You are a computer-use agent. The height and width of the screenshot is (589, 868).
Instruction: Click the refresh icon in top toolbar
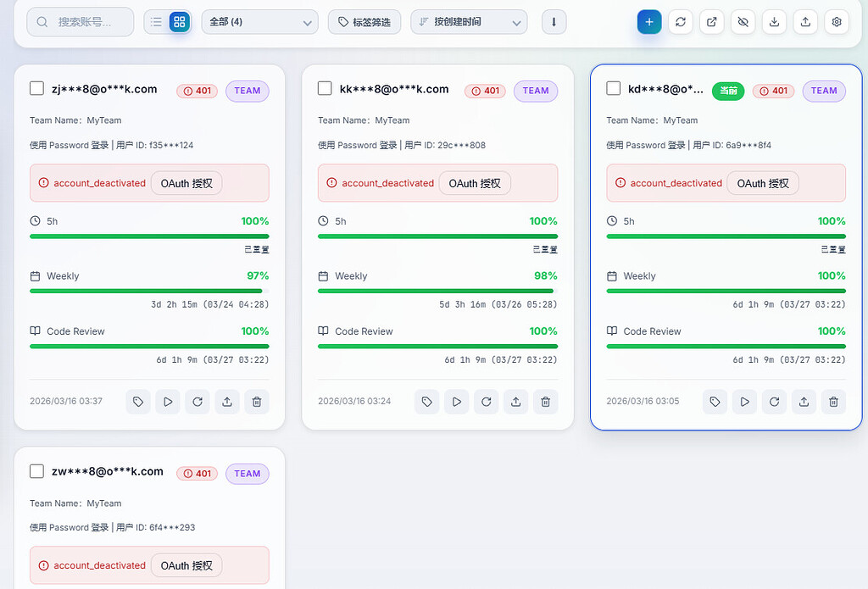coord(681,22)
